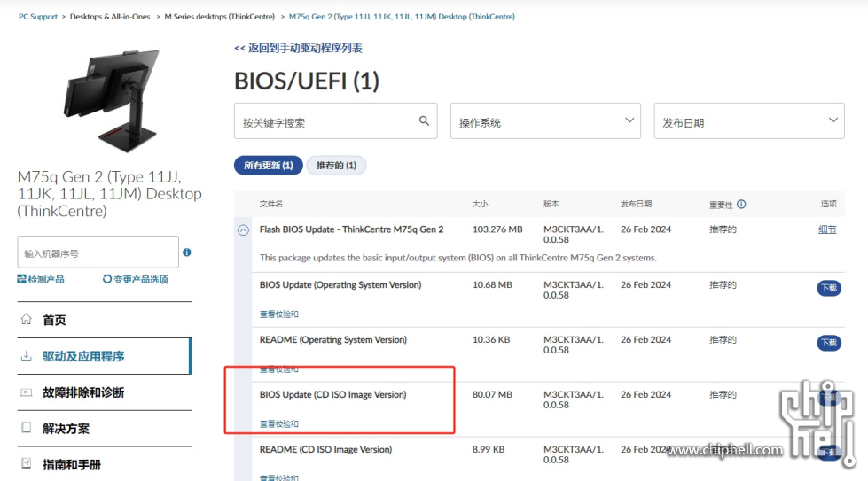
Task: Click the 检测产品 detect product link
Action: pos(41,279)
